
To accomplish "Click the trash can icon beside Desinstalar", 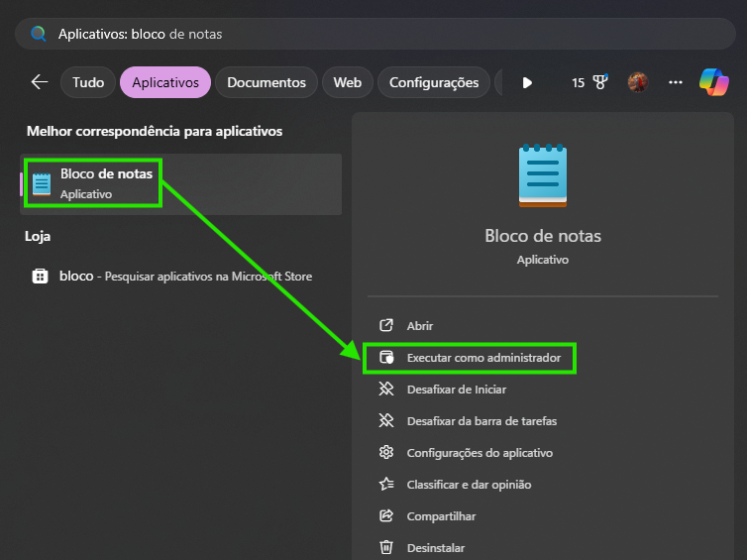I will click(x=386, y=547).
